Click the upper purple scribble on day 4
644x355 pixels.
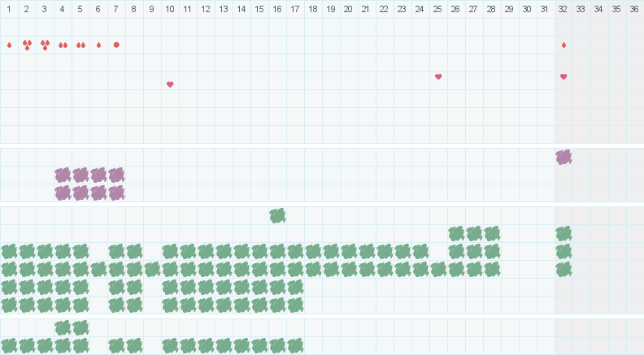(63, 175)
